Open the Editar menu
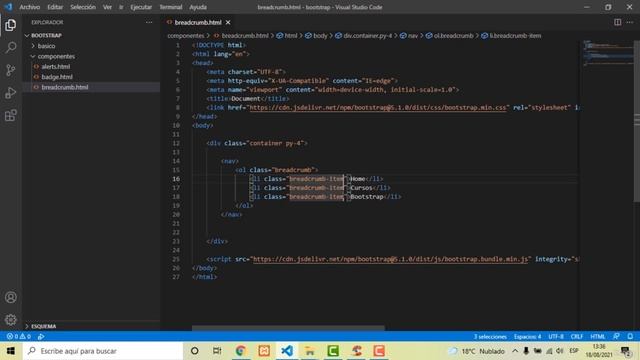 55,7
